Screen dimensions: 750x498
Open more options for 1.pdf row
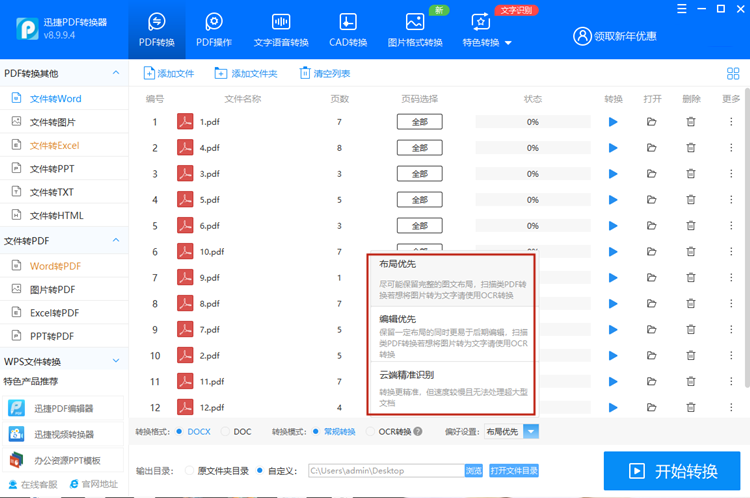pos(731,122)
